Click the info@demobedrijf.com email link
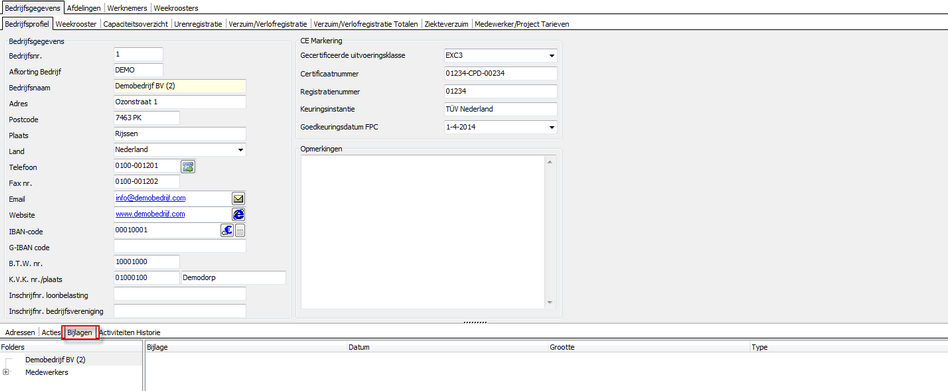This screenshot has height=391, width=948. pos(151,198)
